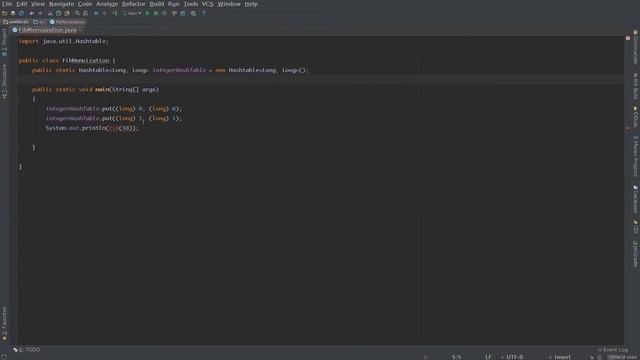The image size is (640, 360).
Task: Open the Database side panel
Action: (636, 199)
